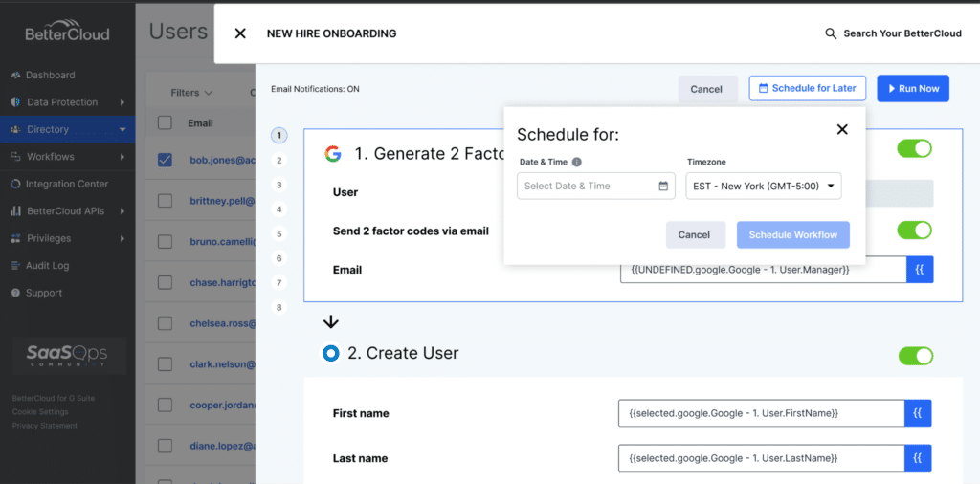Check the brittney.pell user checkbox
980x484 pixels.
click(165, 201)
